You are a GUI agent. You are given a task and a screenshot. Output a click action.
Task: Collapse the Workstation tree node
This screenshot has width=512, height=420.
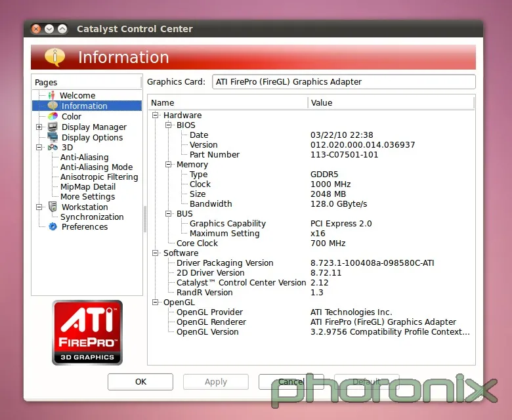pos(39,207)
